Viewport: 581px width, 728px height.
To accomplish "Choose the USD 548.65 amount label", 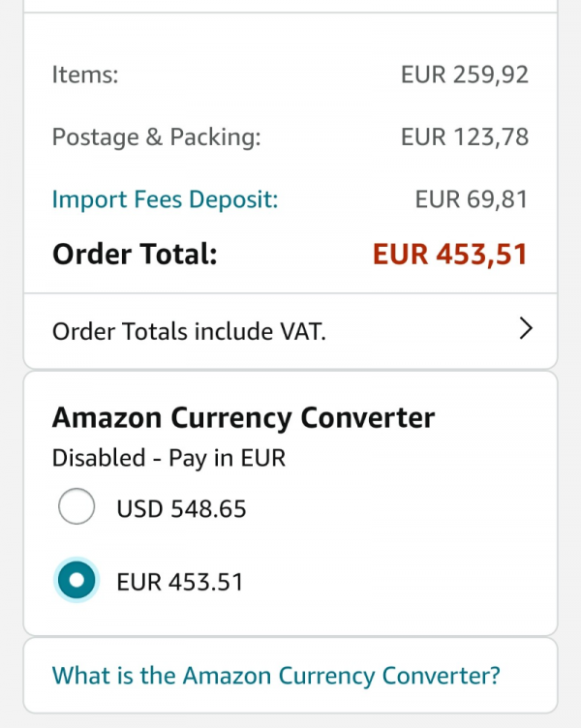I will coord(181,508).
